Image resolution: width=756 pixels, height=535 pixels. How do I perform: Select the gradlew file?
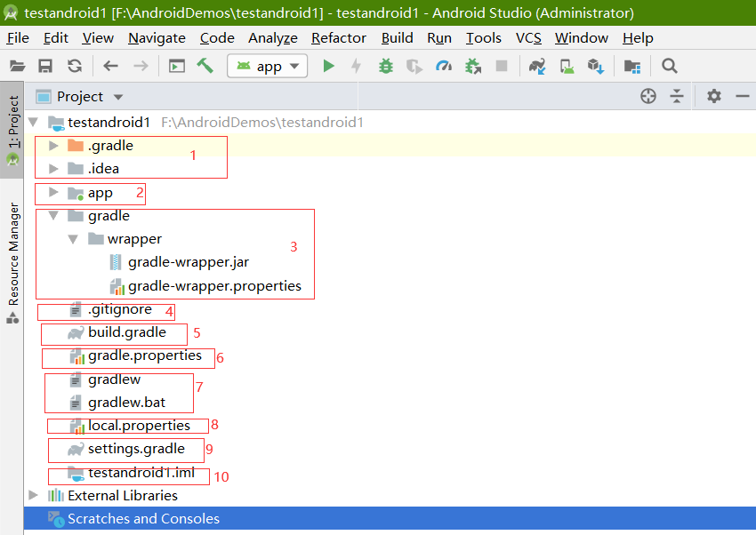coord(114,379)
